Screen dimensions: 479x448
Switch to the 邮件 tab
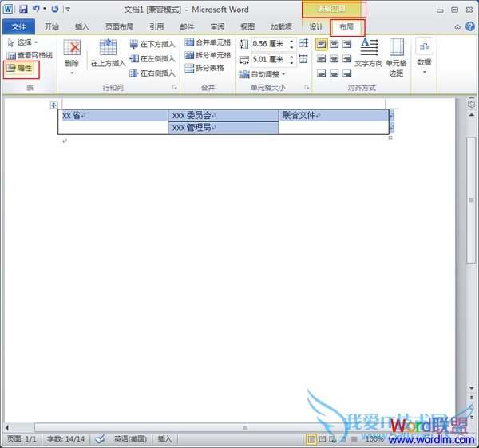click(x=187, y=27)
